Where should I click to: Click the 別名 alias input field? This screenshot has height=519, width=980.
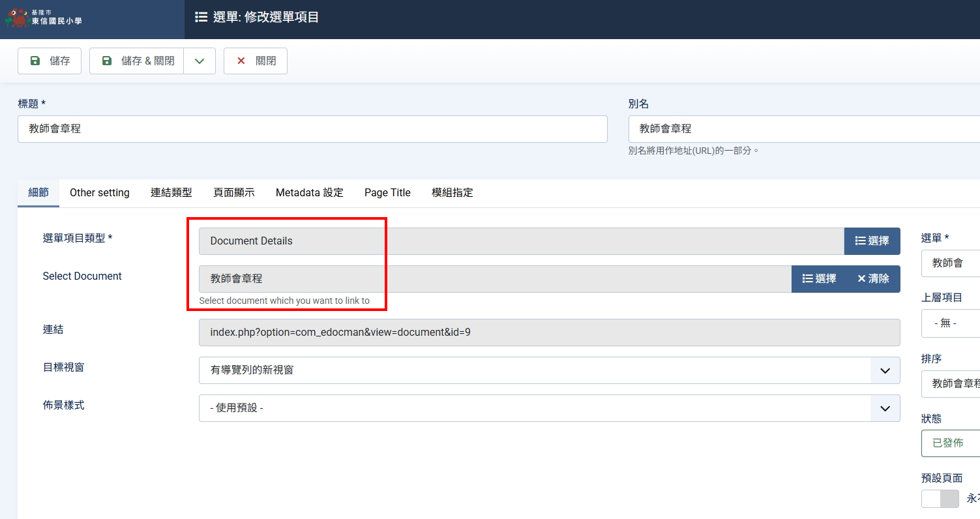[x=803, y=129]
